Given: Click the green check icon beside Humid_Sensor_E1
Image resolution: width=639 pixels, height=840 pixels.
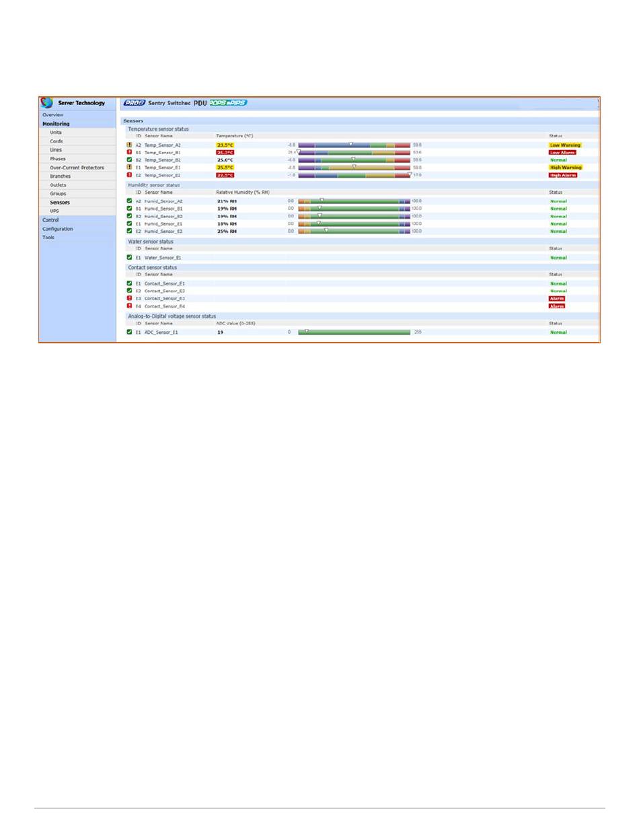Looking at the screenshot, I should click(x=129, y=223).
